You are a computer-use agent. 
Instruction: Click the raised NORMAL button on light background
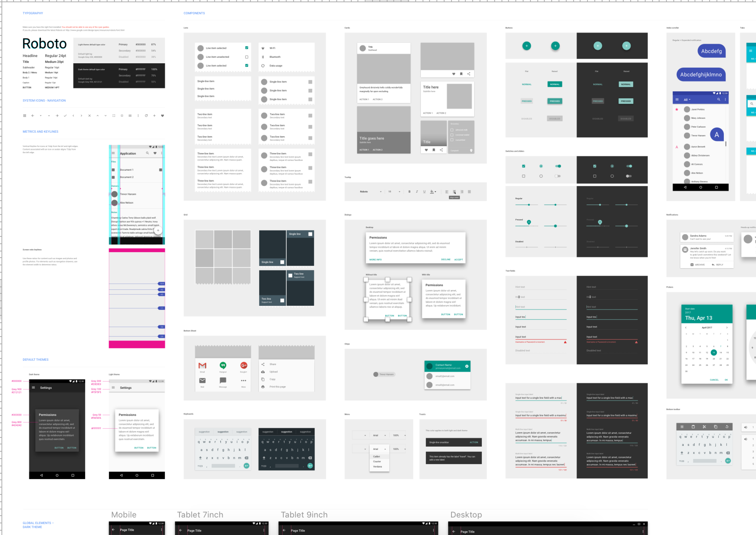pyautogui.click(x=555, y=84)
